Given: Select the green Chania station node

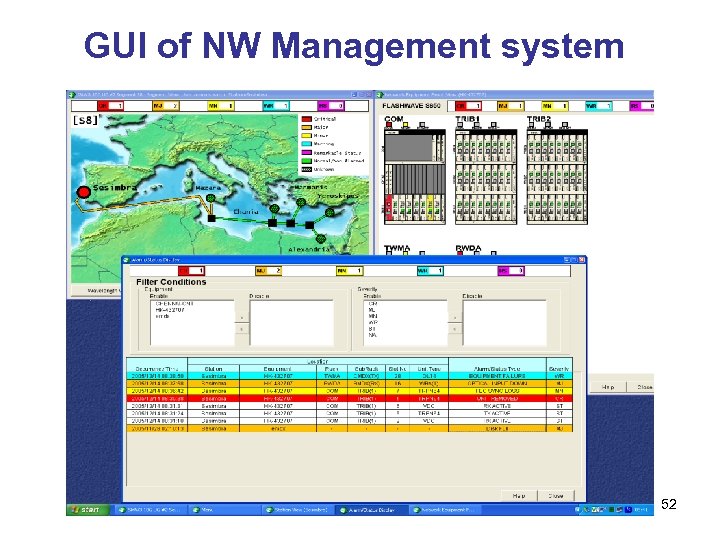Looking at the screenshot, I should point(274,209).
